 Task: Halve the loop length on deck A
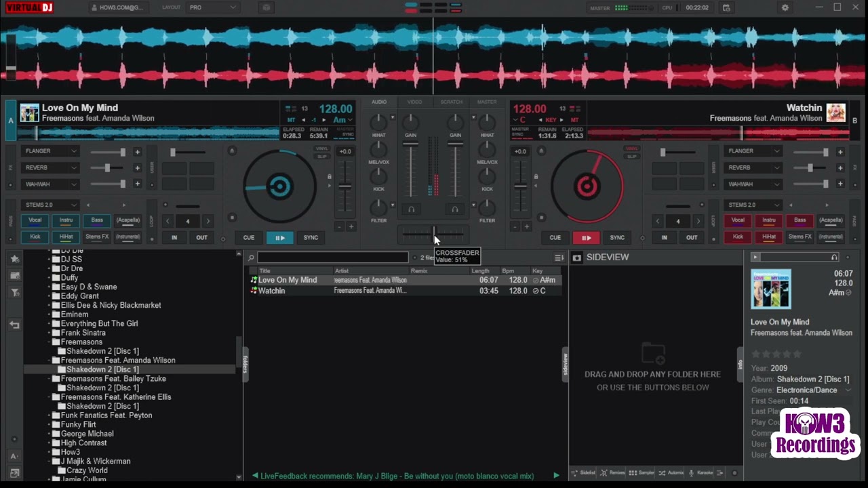pos(167,221)
